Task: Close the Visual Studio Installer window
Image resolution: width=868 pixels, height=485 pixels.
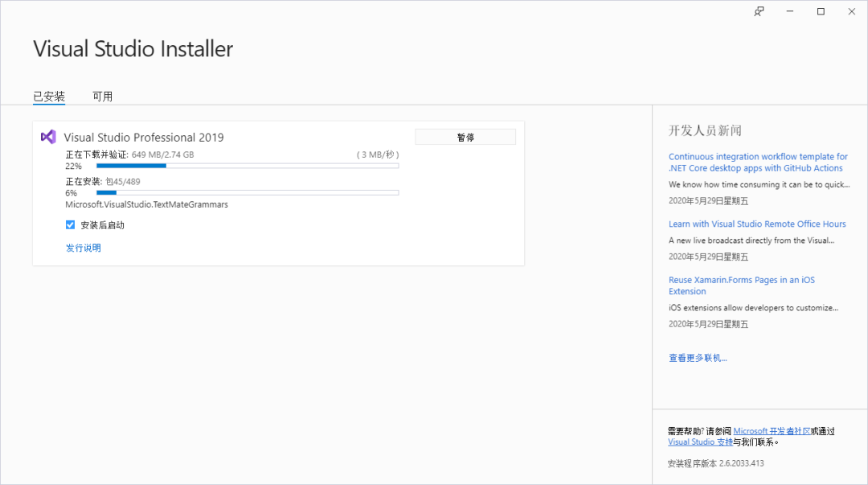Action: tap(850, 11)
